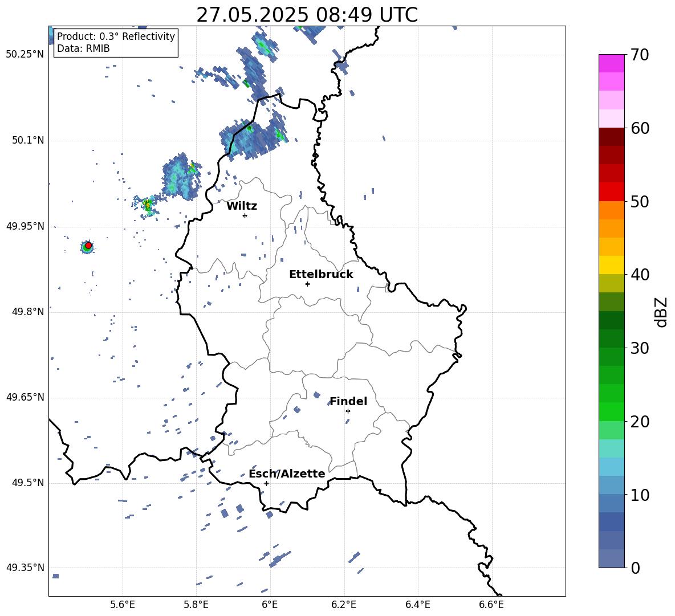This screenshot has width=675, height=616.
Task: Click the Findel city label
Action: [x=348, y=401]
